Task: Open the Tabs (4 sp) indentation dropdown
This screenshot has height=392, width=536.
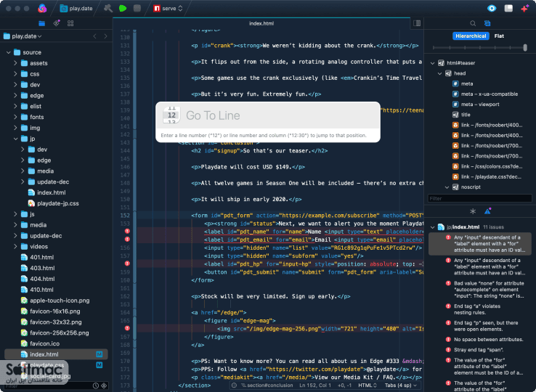Action: coord(401,385)
